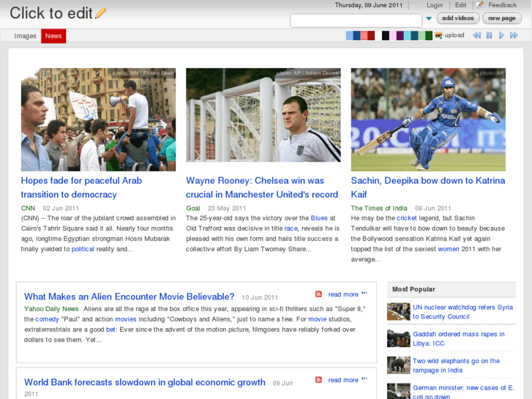
Task: Click thumbnail beside UN nuclear watchdog story
Action: click(x=399, y=311)
